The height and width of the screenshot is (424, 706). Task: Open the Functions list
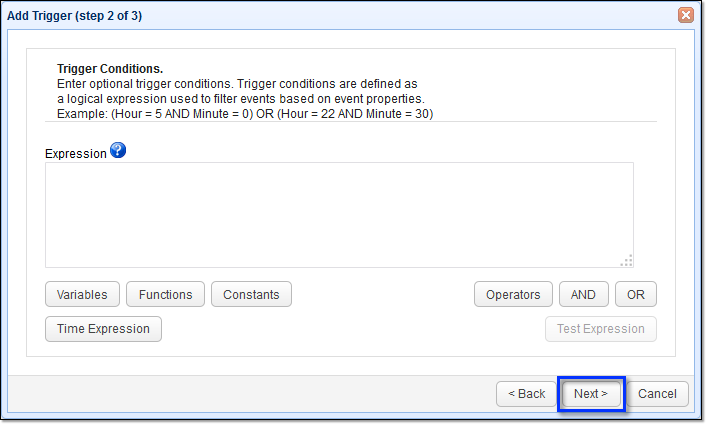[x=166, y=294]
